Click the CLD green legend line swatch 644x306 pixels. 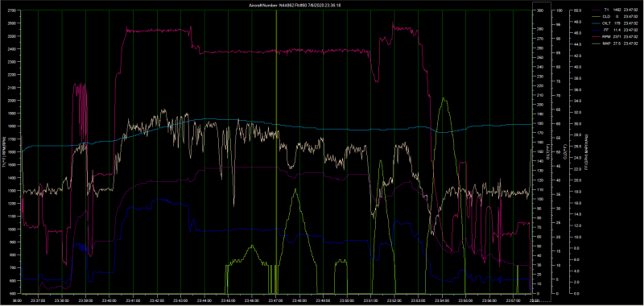click(596, 16)
